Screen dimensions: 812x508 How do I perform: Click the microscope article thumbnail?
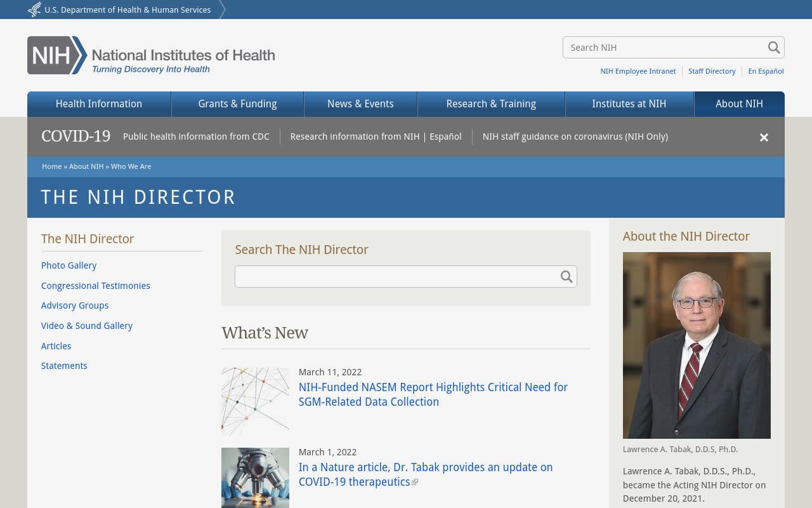[x=255, y=478]
